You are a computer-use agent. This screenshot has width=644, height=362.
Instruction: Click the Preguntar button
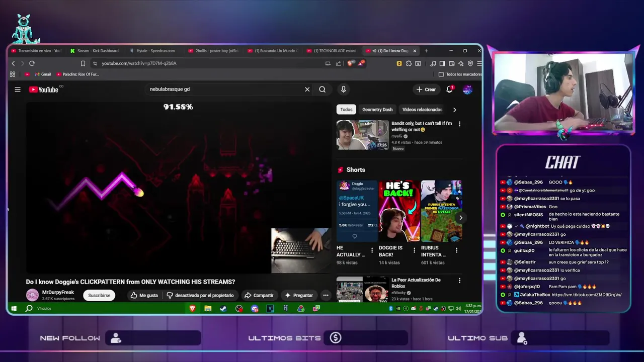(298, 295)
